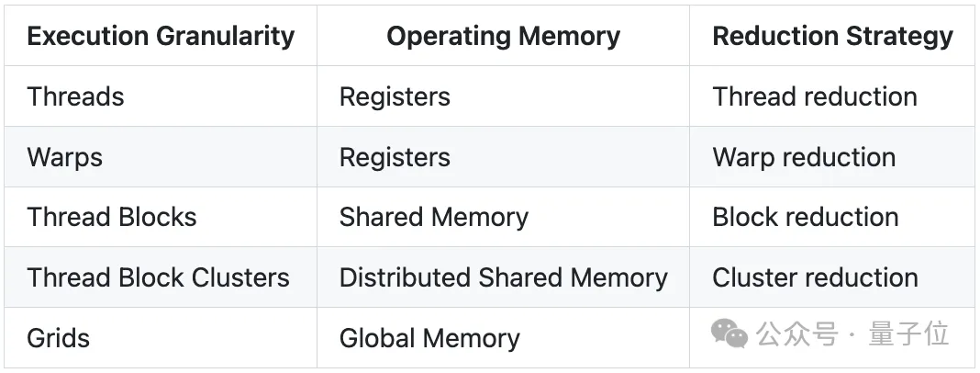Image resolution: width=980 pixels, height=373 pixels.
Task: Click the Threads cell
Action: [76, 96]
